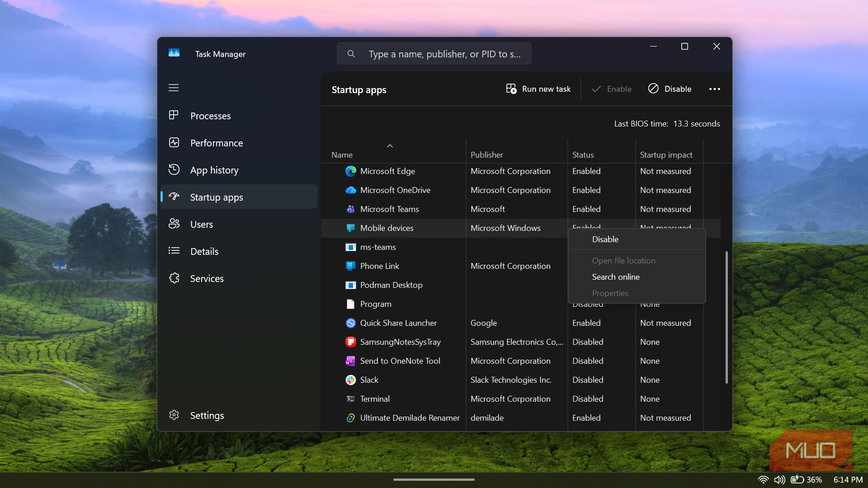Click the search magnifier icon
Viewport: 868px width, 488px height.
click(351, 54)
